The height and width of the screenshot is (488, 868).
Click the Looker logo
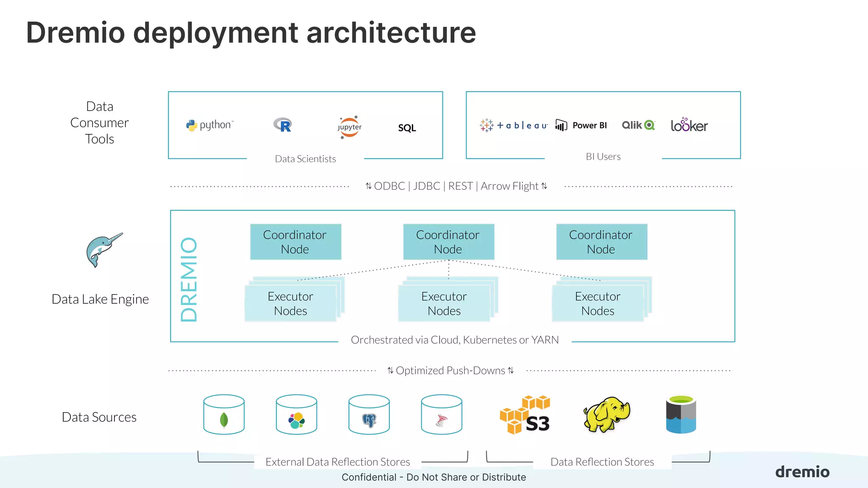[x=689, y=125]
